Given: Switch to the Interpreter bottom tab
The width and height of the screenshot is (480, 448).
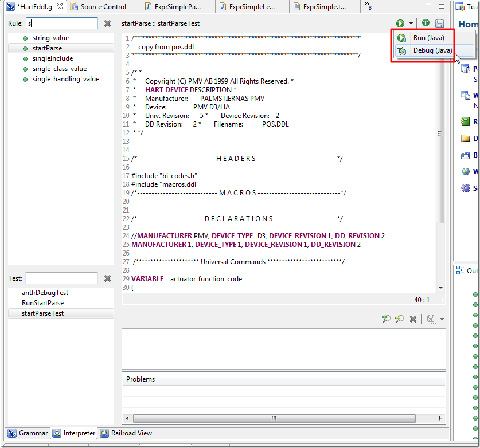Looking at the screenshot, I should pyautogui.click(x=74, y=433).
